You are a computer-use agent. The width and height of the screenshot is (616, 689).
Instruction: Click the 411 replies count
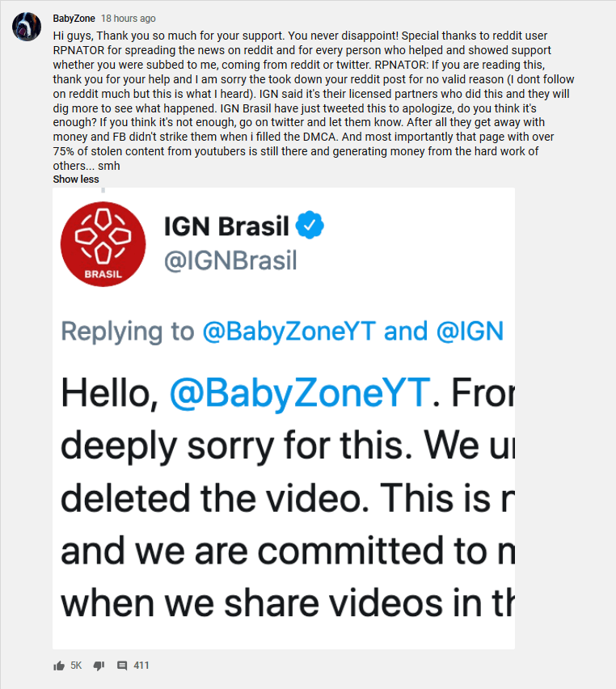tap(141, 666)
